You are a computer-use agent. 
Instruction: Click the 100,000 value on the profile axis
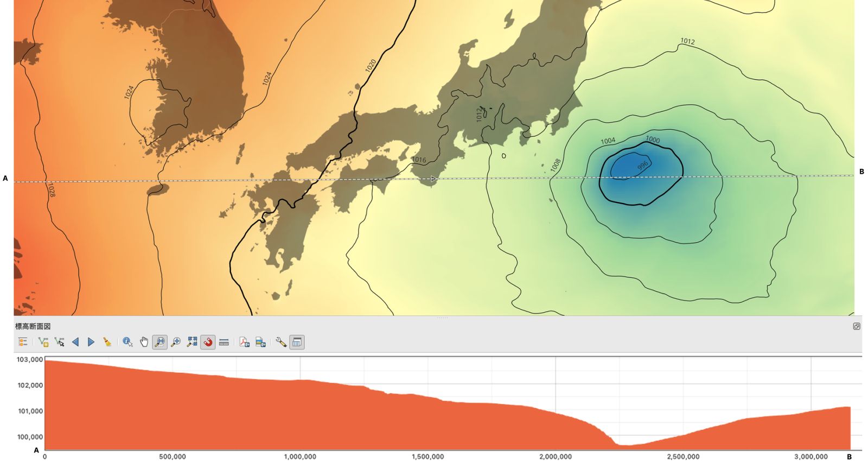click(30, 436)
